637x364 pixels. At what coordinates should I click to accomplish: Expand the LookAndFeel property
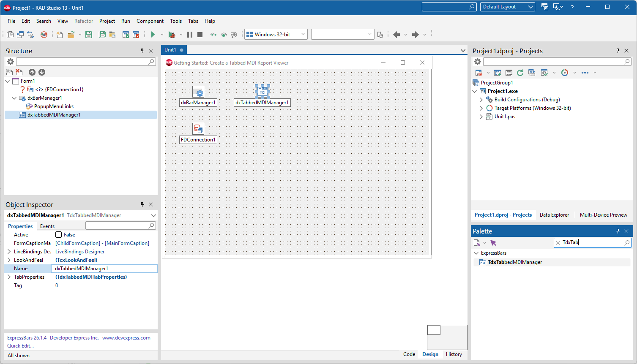(9, 260)
